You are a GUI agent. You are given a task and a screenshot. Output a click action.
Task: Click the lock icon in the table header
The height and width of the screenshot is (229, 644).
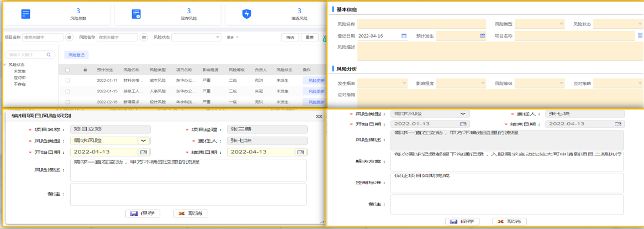tap(85, 70)
